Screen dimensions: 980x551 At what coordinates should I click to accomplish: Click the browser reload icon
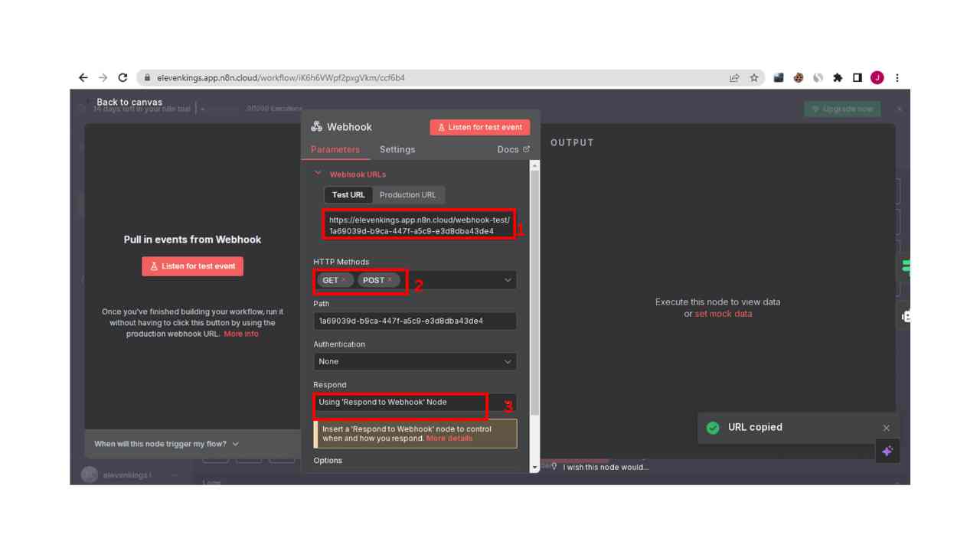coord(122,77)
